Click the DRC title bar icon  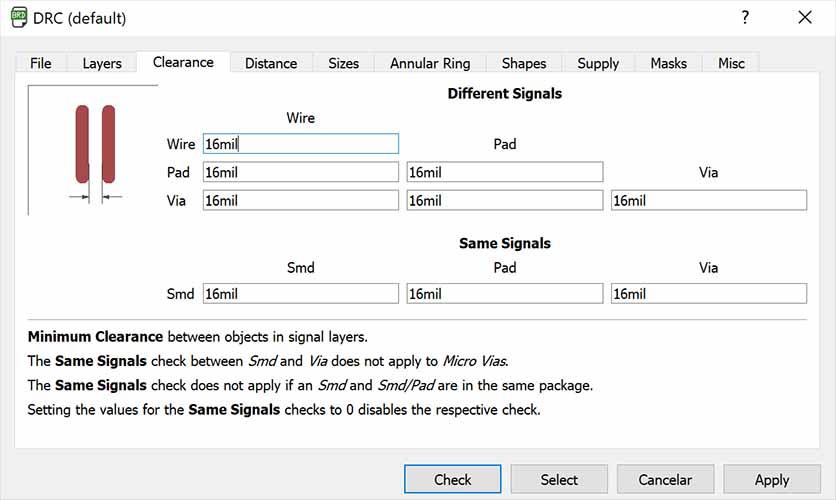(x=18, y=18)
